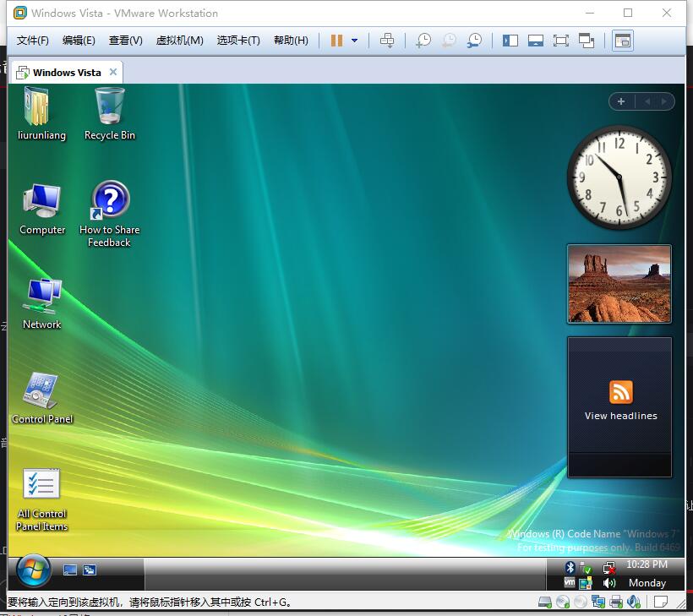
Task: Select the Recycle Bin desktop icon
Action: [110, 114]
